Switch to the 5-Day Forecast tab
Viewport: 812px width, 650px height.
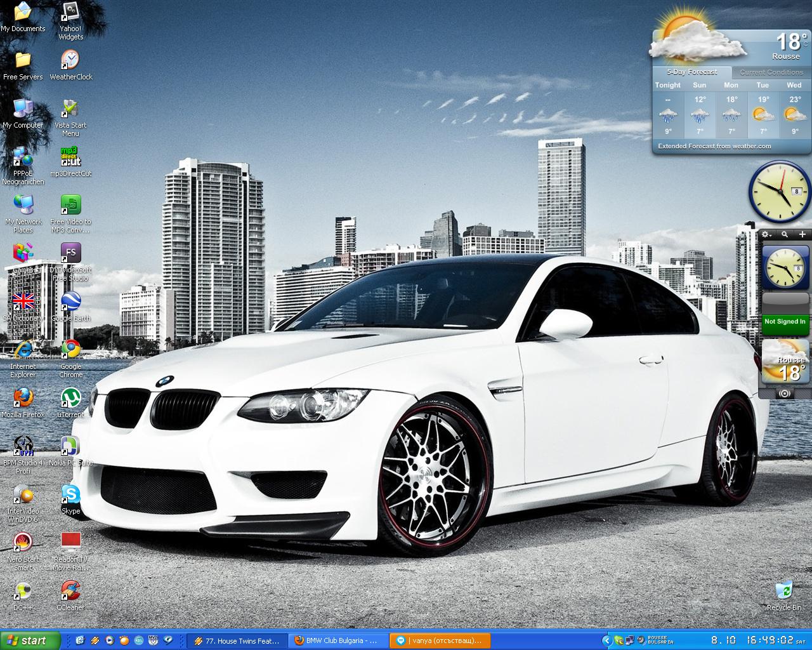(x=692, y=72)
